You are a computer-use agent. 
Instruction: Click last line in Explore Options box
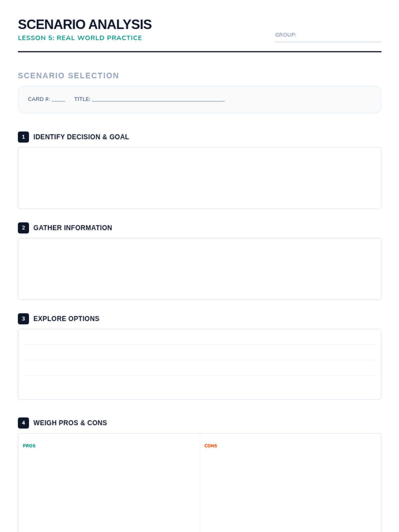pyautogui.click(x=199, y=384)
